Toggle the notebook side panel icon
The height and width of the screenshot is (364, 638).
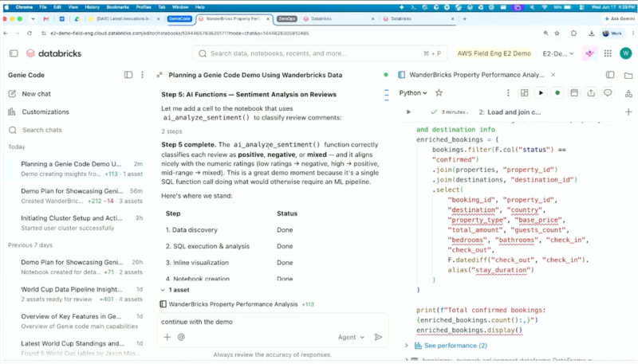tap(610, 75)
